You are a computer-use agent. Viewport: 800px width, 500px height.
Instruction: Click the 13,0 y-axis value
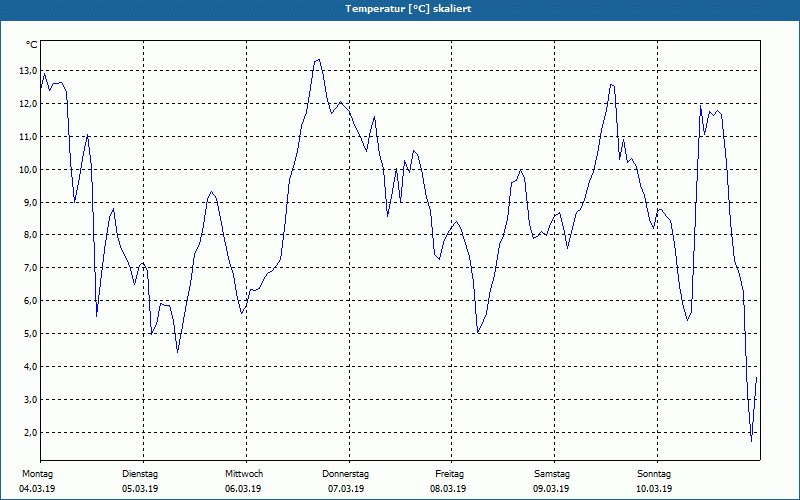[x=28, y=71]
